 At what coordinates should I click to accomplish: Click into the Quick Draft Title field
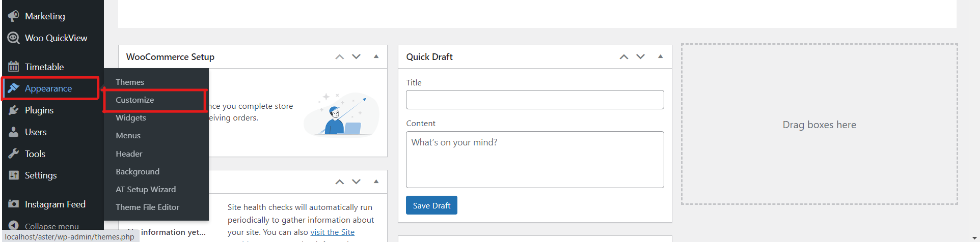click(x=535, y=100)
